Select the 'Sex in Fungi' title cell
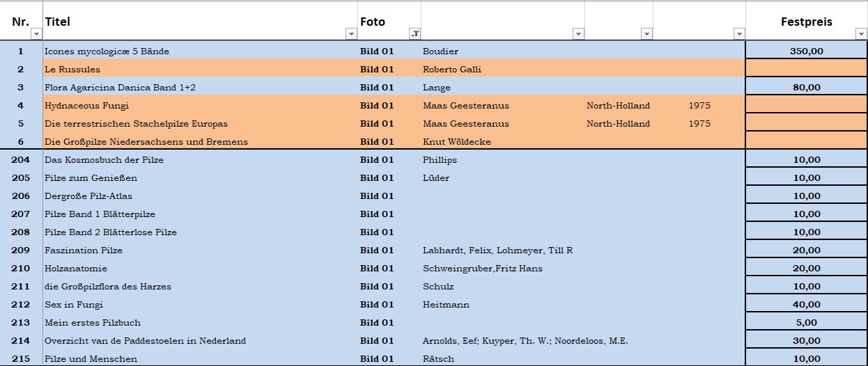Image resolution: width=868 pixels, height=366 pixels. point(74,305)
